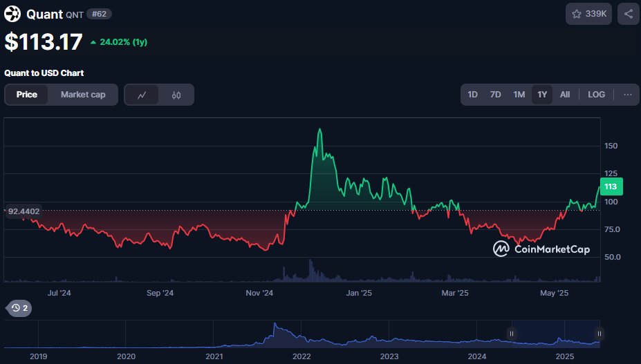Grab the left range slider handle
641x364 pixels.
(512, 334)
